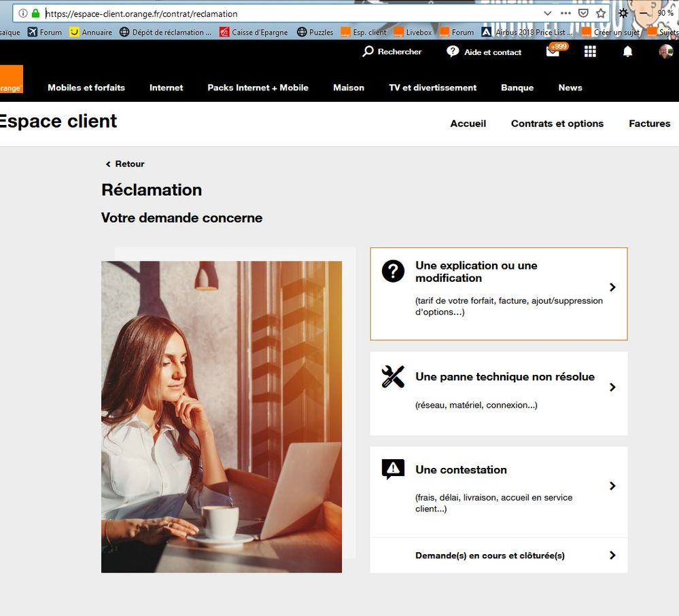
Task: Click the woman with laptop image
Action: pyautogui.click(x=222, y=416)
